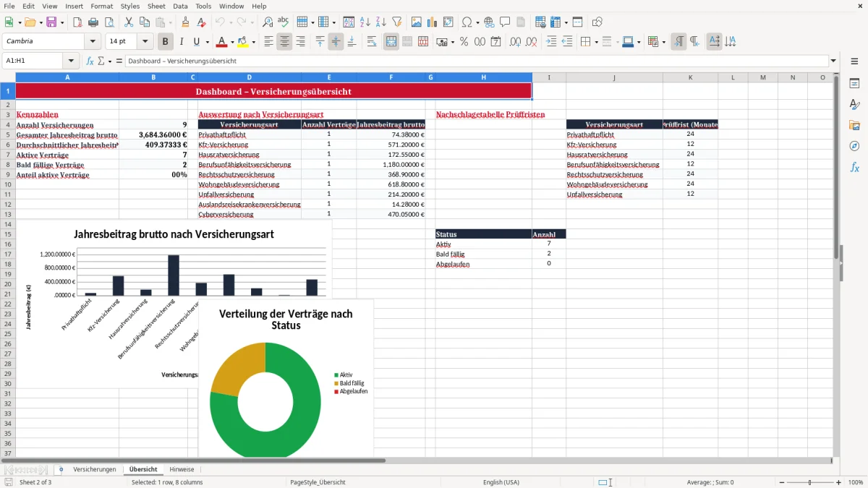Click the Formula equals sign button

coord(119,61)
